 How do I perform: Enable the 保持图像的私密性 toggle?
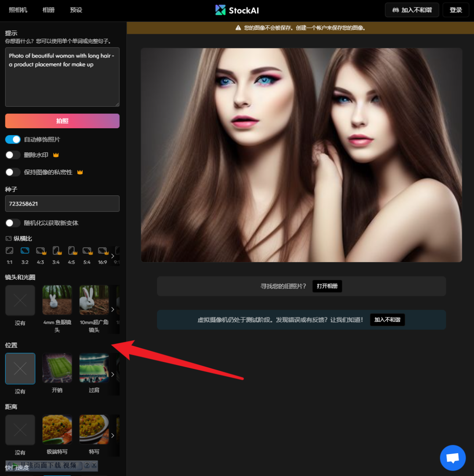[13, 172]
